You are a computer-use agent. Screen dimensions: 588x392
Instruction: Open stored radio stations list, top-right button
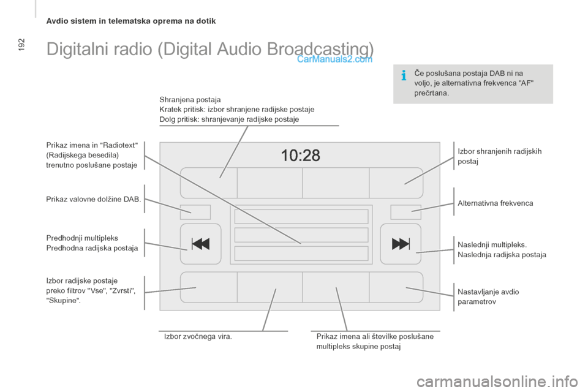pos(396,183)
